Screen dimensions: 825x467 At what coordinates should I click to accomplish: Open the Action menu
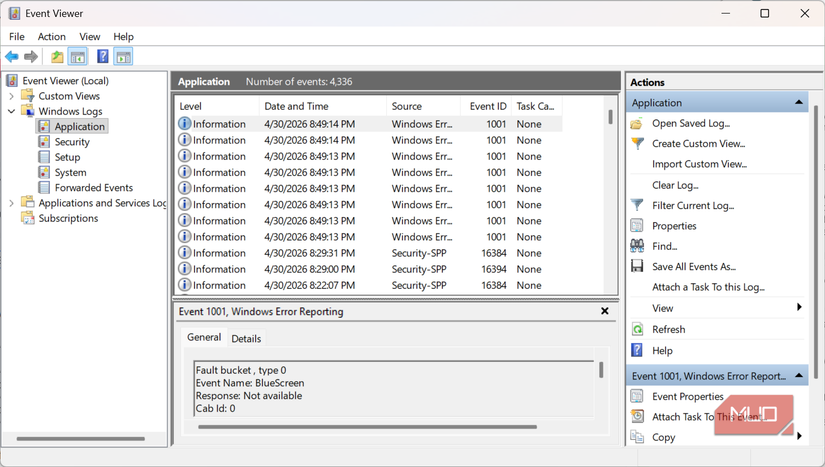(x=52, y=36)
